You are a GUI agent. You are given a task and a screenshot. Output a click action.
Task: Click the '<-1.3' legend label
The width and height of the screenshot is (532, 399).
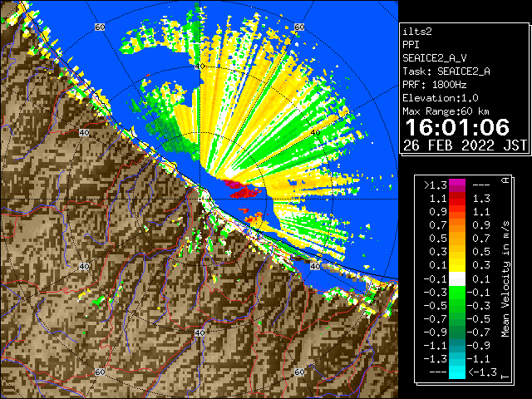point(482,372)
